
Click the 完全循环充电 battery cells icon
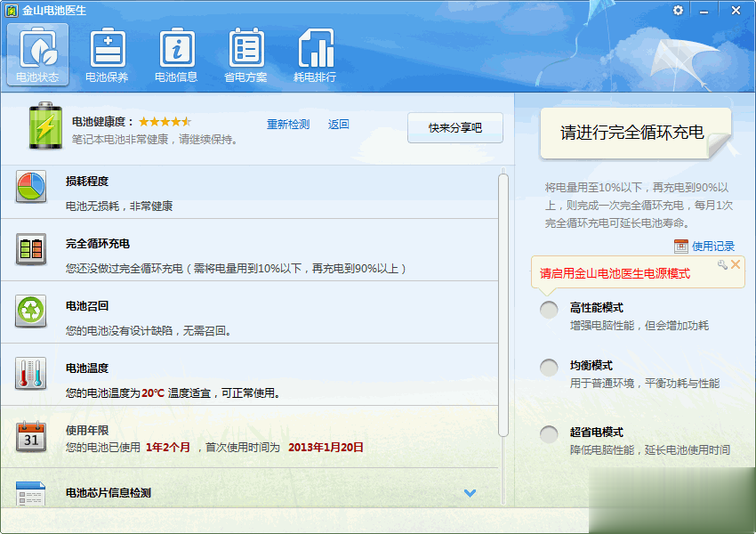click(x=31, y=249)
